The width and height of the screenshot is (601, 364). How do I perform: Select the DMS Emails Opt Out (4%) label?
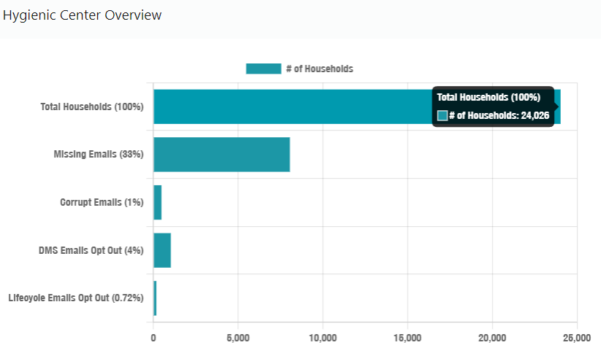pos(91,250)
